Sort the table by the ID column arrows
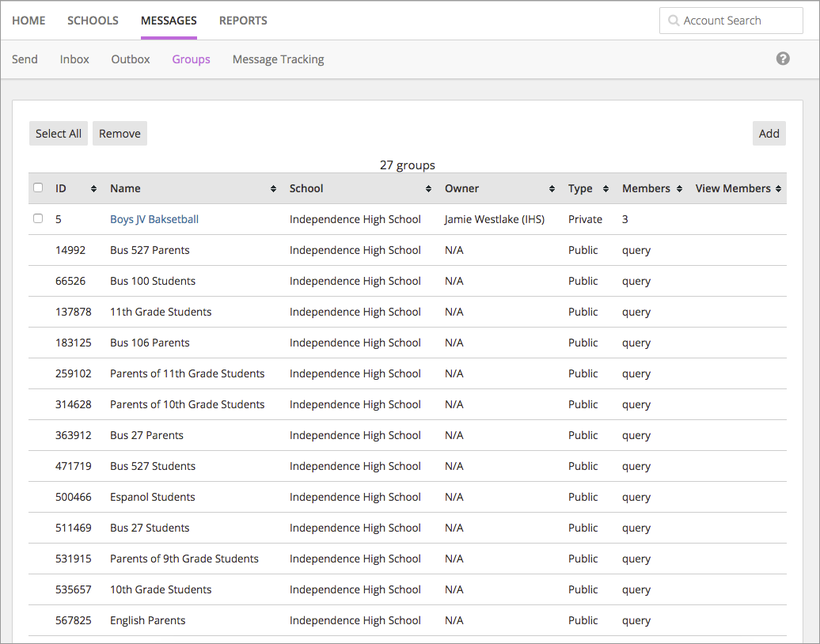The height and width of the screenshot is (644, 820). coord(93,189)
